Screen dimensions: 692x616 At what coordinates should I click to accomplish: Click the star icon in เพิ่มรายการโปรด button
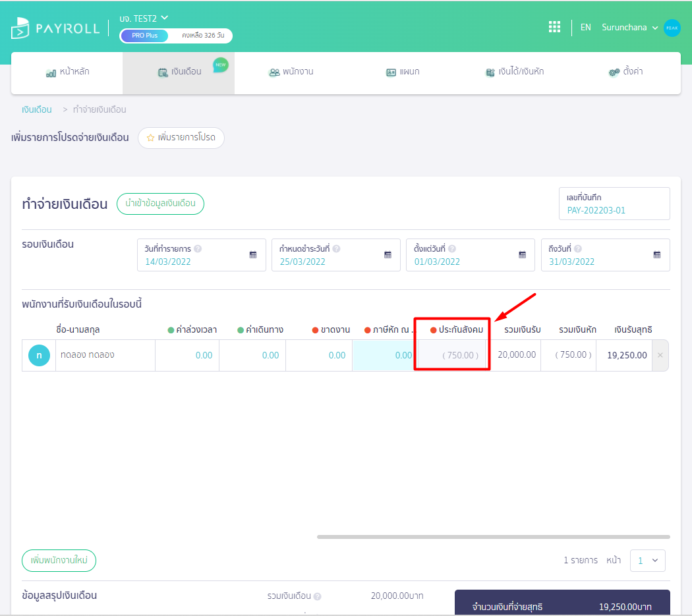coord(150,138)
